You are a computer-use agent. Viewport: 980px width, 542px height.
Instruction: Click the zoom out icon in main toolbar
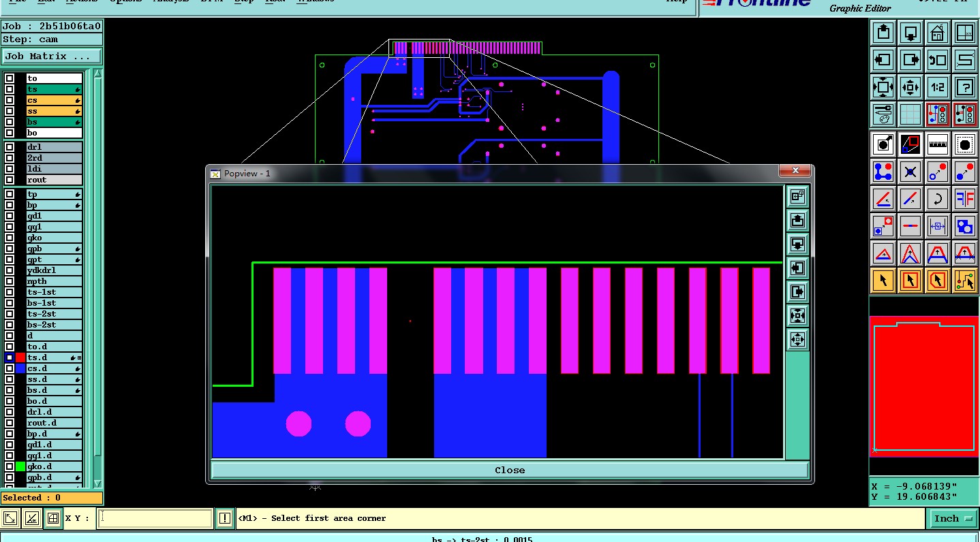click(x=910, y=87)
